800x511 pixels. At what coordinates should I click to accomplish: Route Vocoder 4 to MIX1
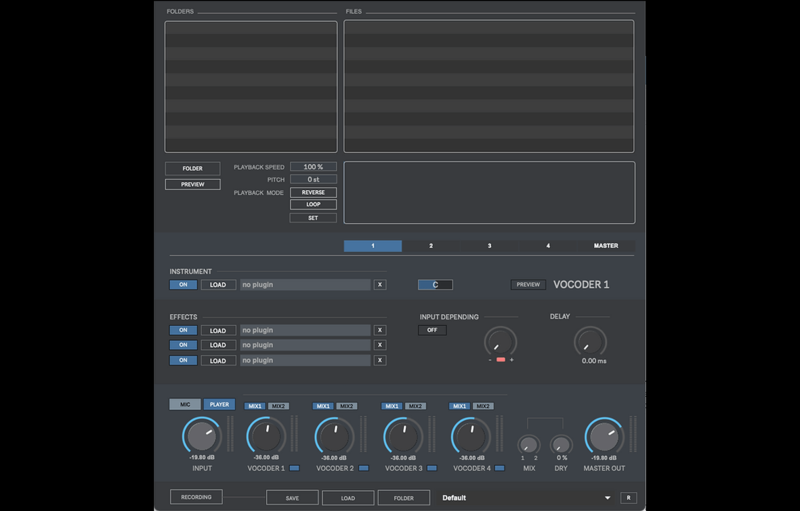click(459, 406)
